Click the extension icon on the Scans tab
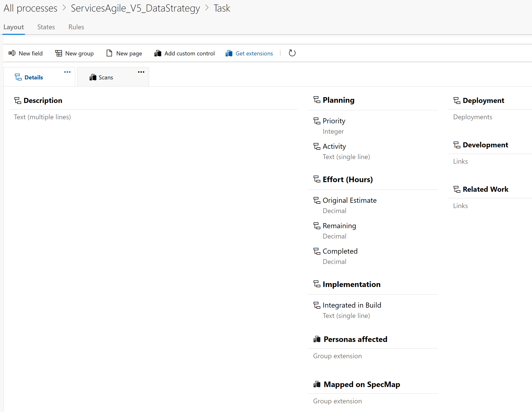The width and height of the screenshot is (532, 412). [x=93, y=77]
